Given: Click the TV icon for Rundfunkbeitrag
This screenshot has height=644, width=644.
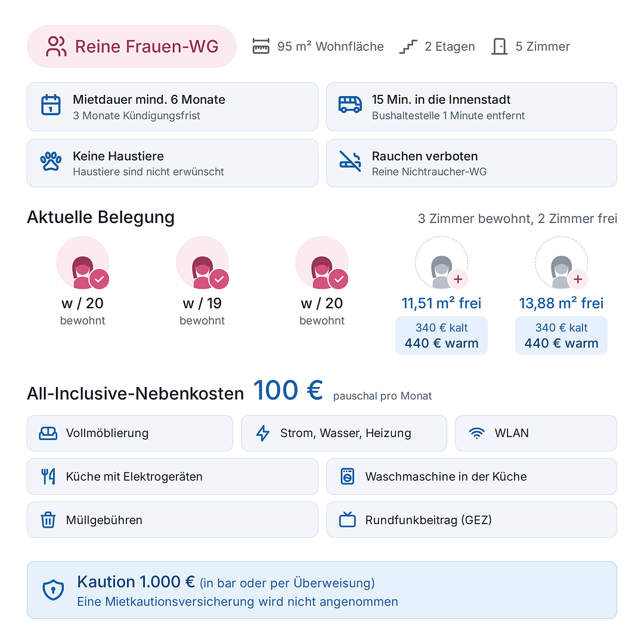Looking at the screenshot, I should [x=348, y=519].
